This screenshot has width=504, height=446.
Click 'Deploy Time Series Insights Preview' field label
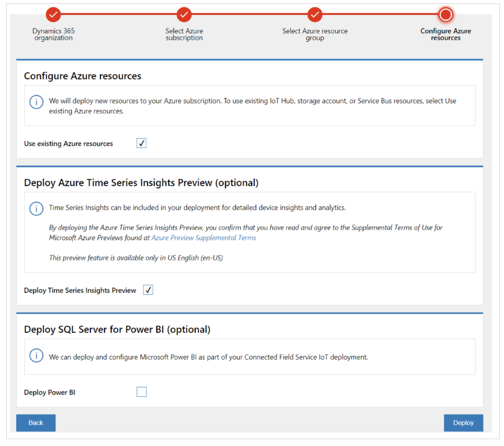pos(80,290)
